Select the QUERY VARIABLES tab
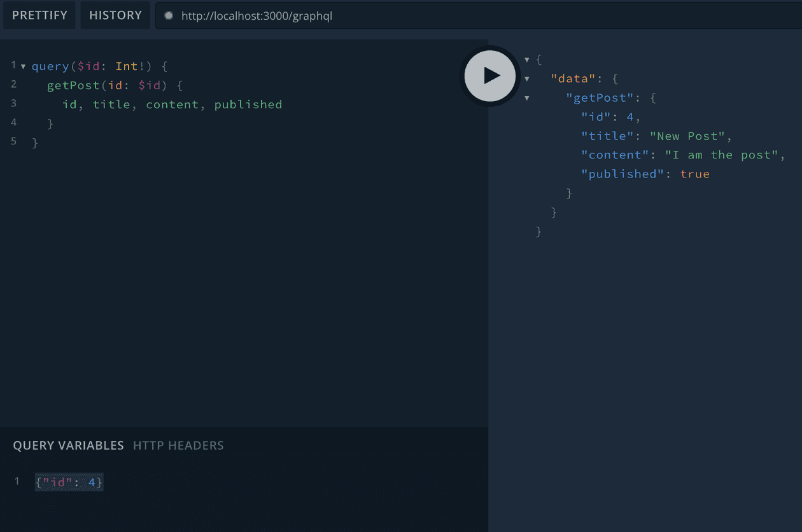The width and height of the screenshot is (802, 532). click(x=68, y=445)
